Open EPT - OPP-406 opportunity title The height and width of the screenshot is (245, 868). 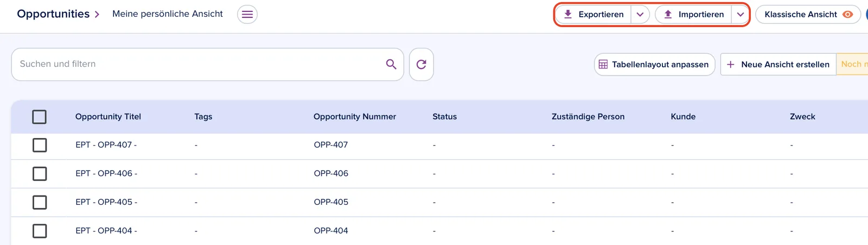click(x=106, y=173)
